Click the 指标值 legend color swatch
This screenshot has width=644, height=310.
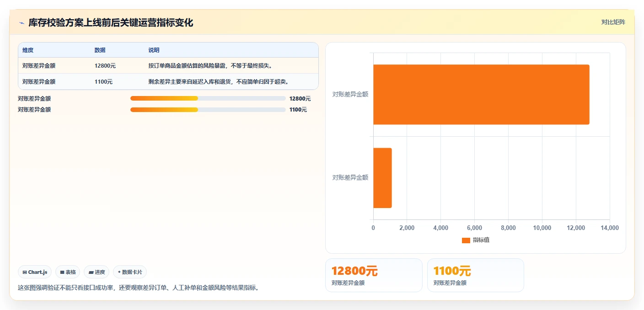[x=466, y=241]
